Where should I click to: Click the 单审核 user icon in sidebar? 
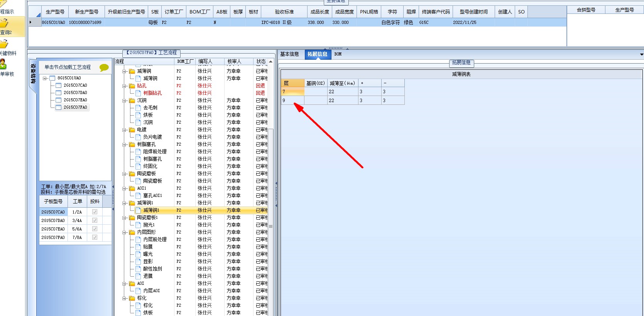[x=3, y=64]
